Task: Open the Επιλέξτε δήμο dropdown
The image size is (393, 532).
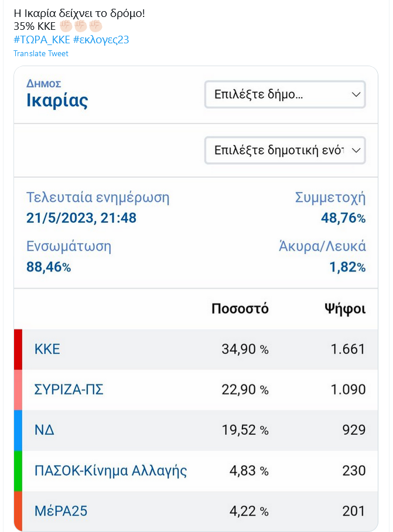Action: (285, 94)
